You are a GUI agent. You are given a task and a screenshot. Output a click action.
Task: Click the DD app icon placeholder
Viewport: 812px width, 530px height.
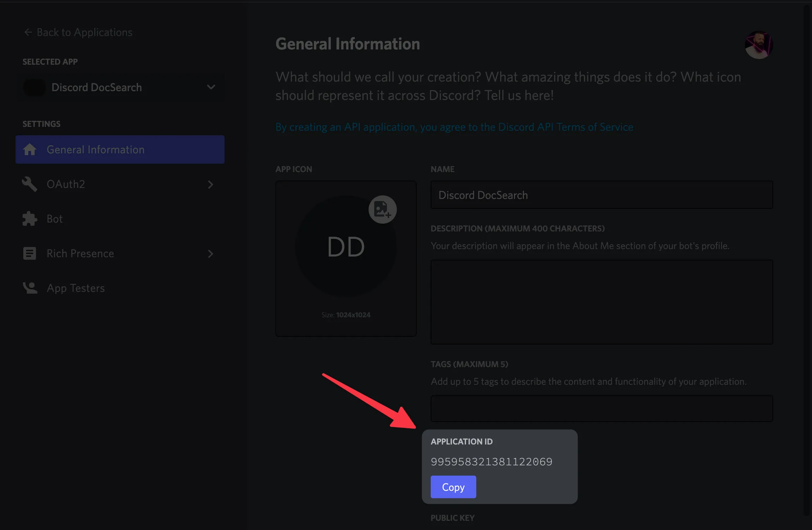click(x=346, y=247)
